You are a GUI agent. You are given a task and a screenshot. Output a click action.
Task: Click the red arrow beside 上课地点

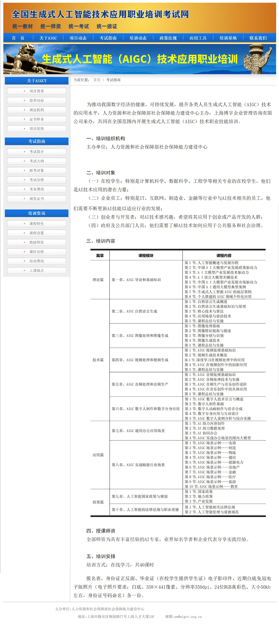tap(24, 271)
